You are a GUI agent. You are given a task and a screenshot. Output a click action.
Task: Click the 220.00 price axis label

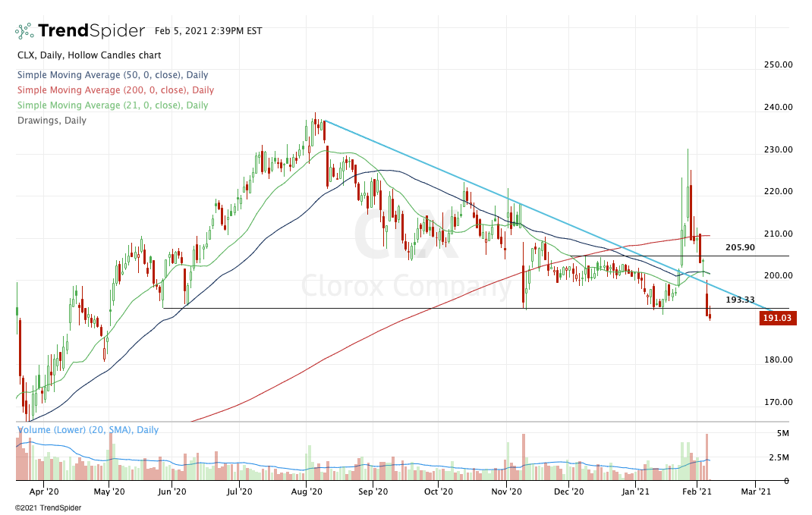[778, 191]
